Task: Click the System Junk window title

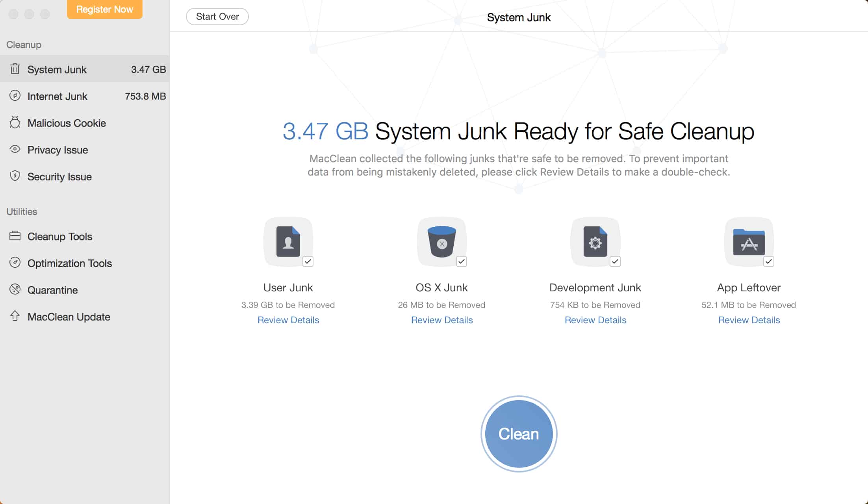Action: (x=519, y=17)
